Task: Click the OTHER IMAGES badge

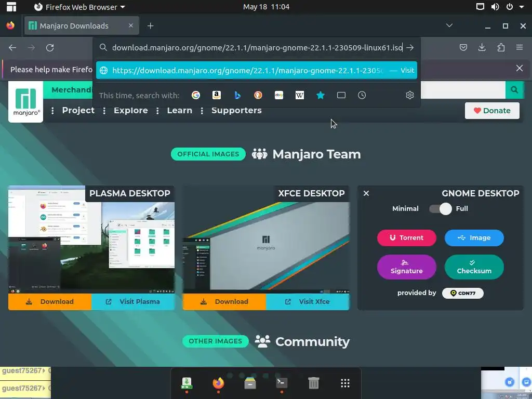Action: 216,341
